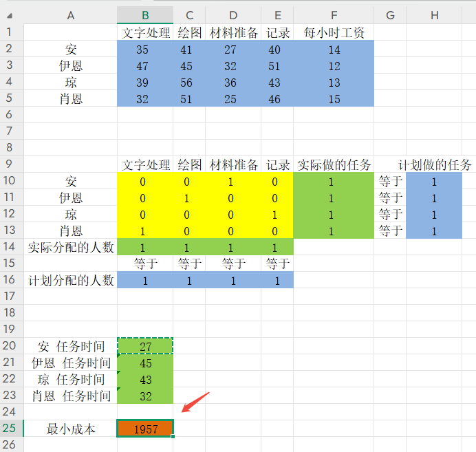Click cell B20 showing 27
This screenshot has width=476, height=452.
click(x=145, y=346)
